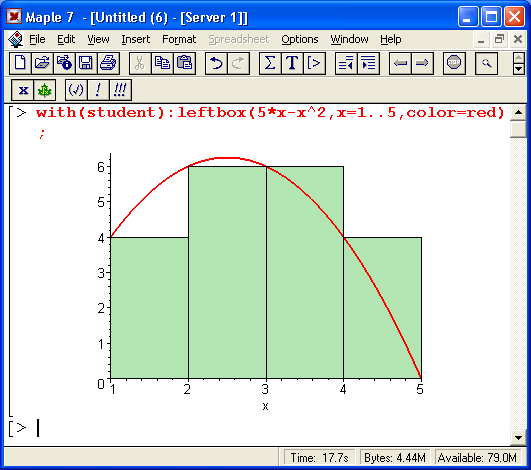531x470 pixels.
Task: Stop computation with the STOP sign icon
Action: coord(454,63)
